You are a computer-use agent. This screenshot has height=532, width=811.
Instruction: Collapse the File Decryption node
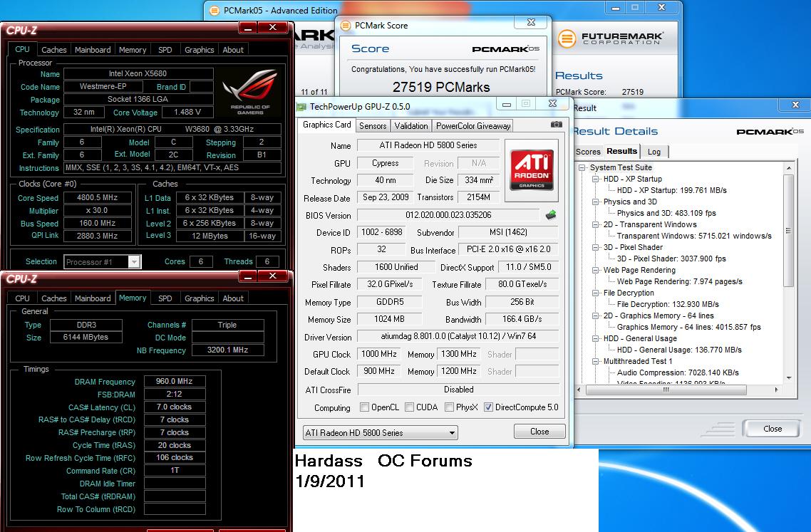[x=595, y=293]
